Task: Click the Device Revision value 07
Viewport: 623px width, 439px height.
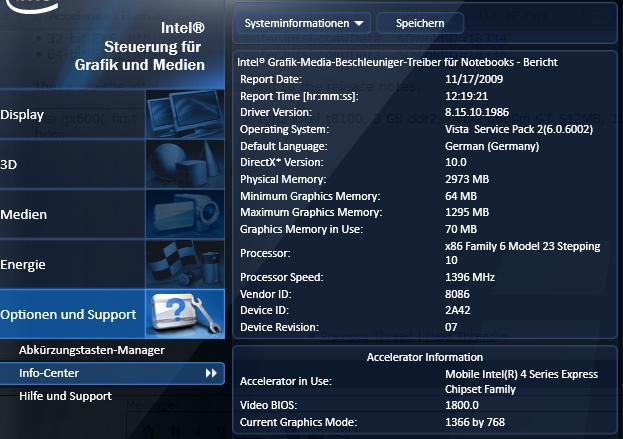Action: pos(451,327)
